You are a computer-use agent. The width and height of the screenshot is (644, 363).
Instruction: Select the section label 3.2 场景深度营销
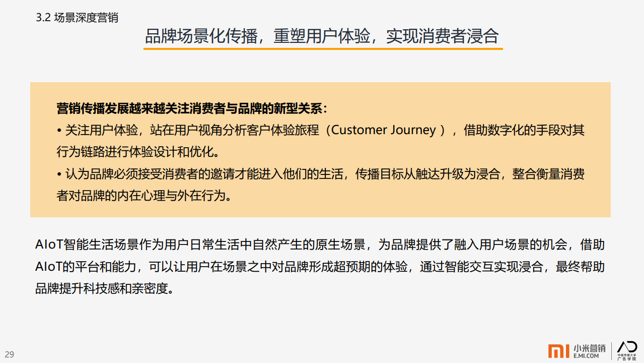[x=78, y=18]
